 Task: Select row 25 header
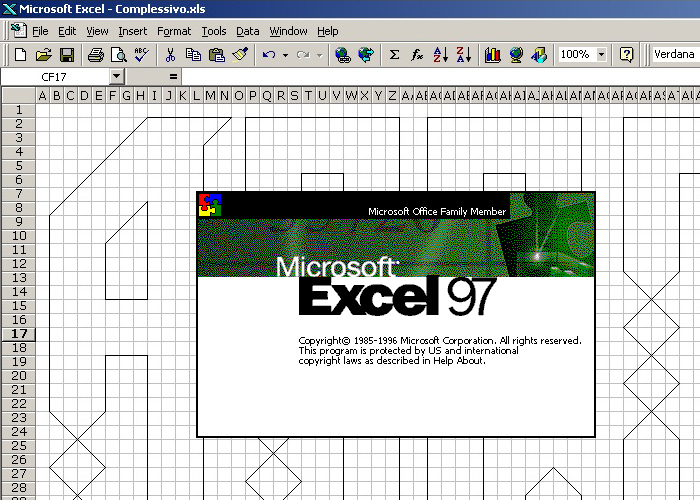[18, 446]
